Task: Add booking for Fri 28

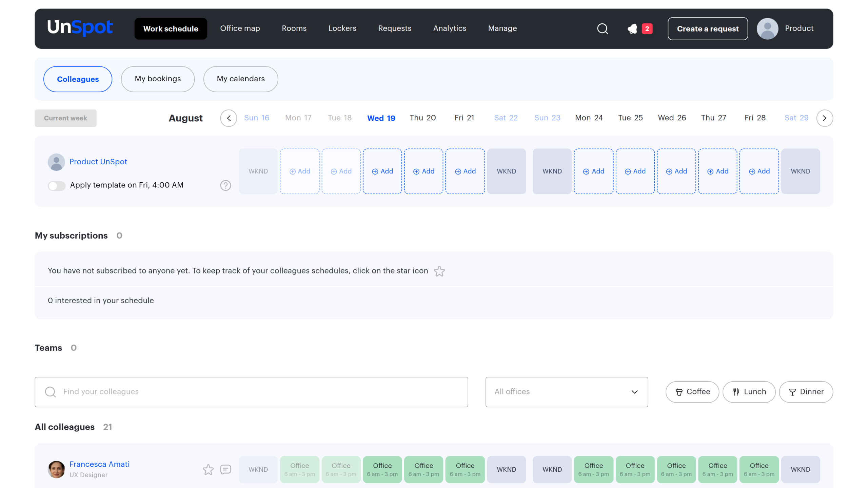Action: point(759,171)
